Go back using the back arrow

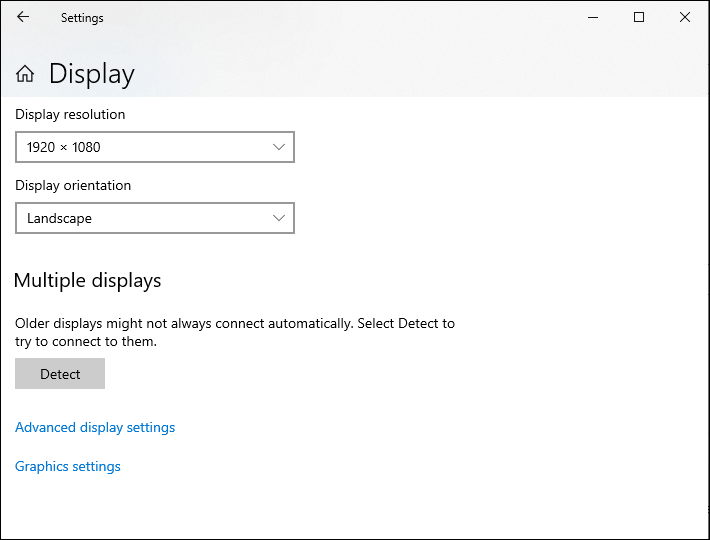click(23, 17)
